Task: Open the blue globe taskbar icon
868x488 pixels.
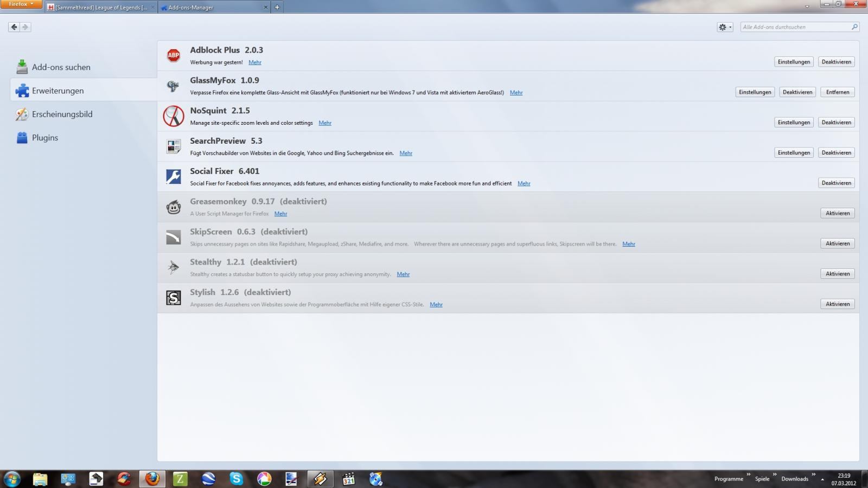Action: [x=208, y=479]
